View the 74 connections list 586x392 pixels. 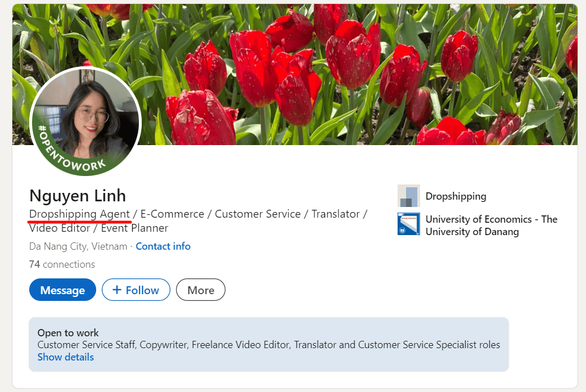pos(62,264)
